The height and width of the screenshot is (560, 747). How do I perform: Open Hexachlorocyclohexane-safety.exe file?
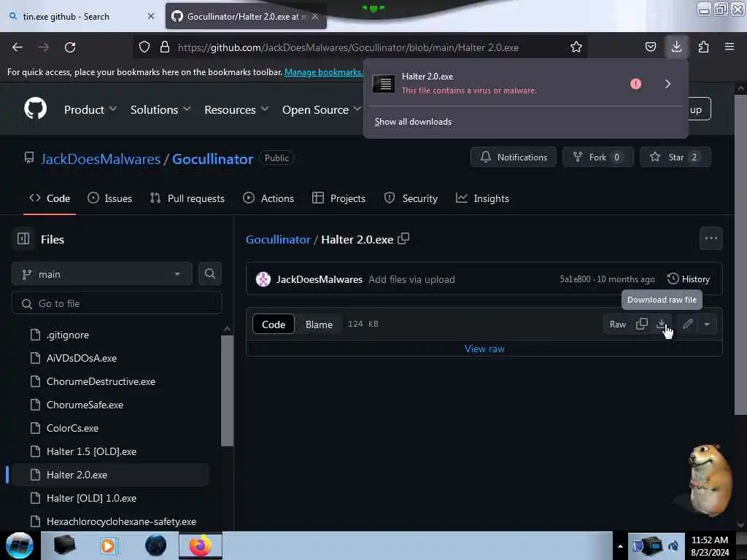point(122,521)
